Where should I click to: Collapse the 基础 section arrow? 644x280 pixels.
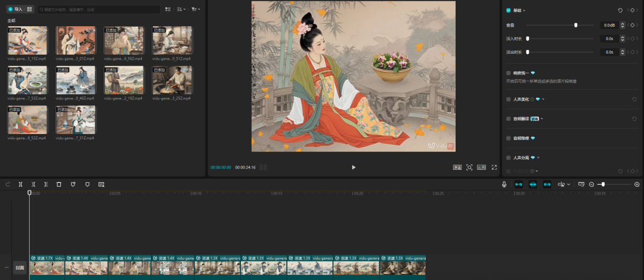(x=524, y=10)
